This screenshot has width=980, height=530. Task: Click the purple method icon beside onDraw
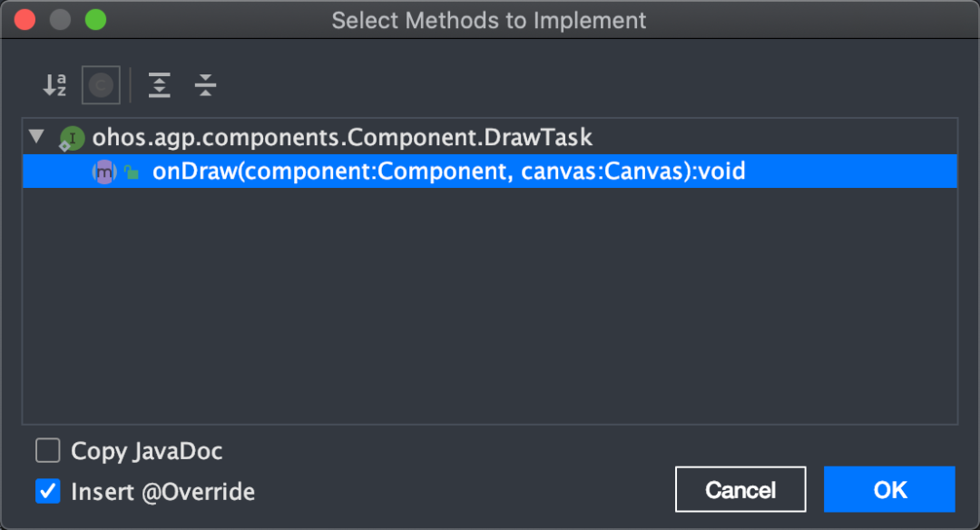(104, 172)
